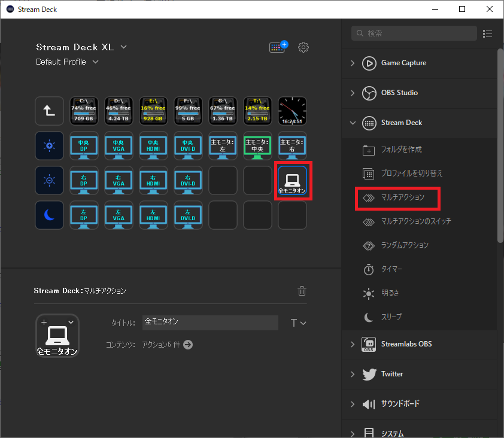Viewport: 504px width, 438px height.
Task: Open the Stream Deck settings gear
Action: point(303,47)
